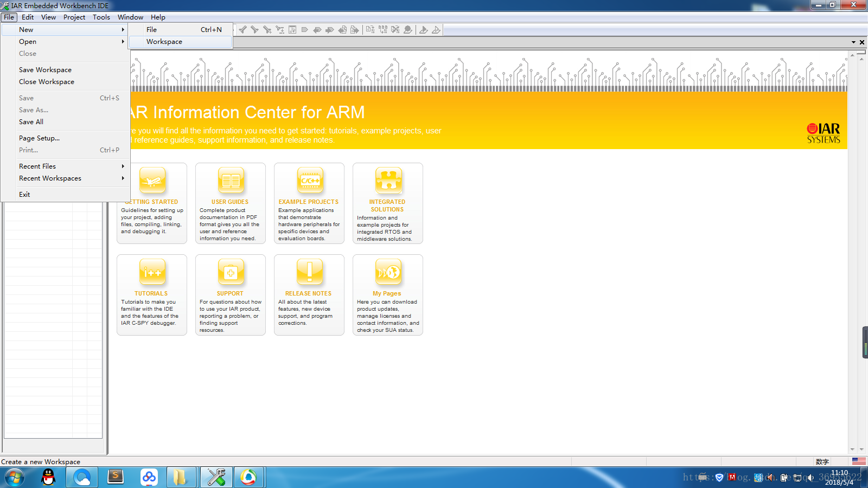
Task: Open the Release Notes exclamation icon
Action: (x=310, y=272)
